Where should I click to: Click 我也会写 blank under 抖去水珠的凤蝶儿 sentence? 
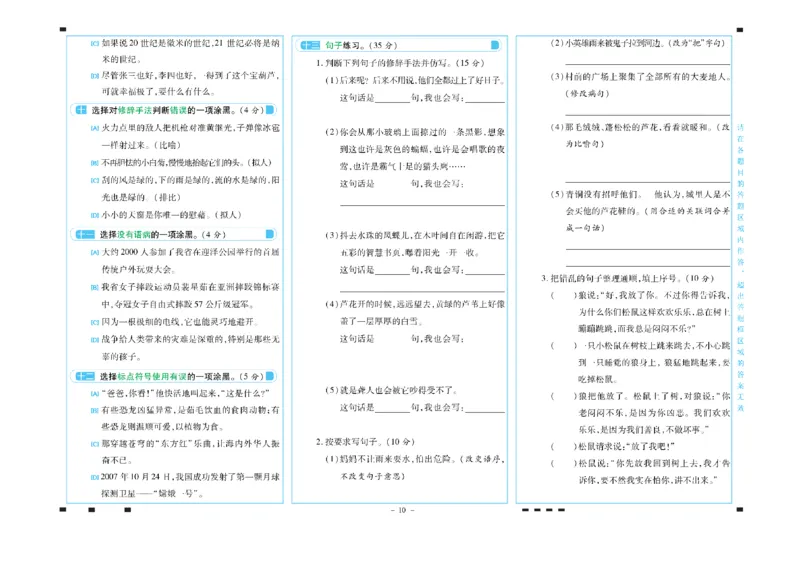coord(485,270)
